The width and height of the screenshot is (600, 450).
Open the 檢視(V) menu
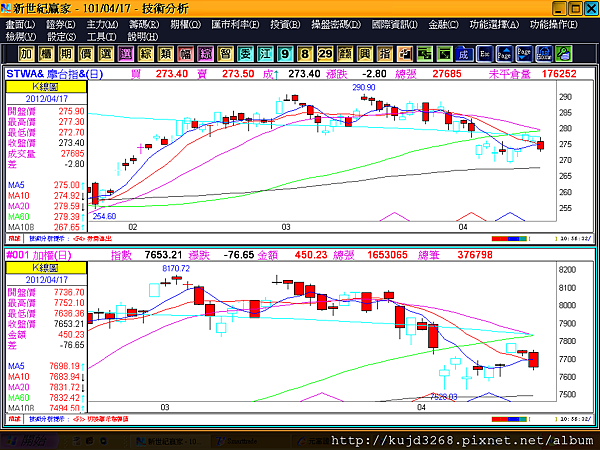[x=21, y=37]
